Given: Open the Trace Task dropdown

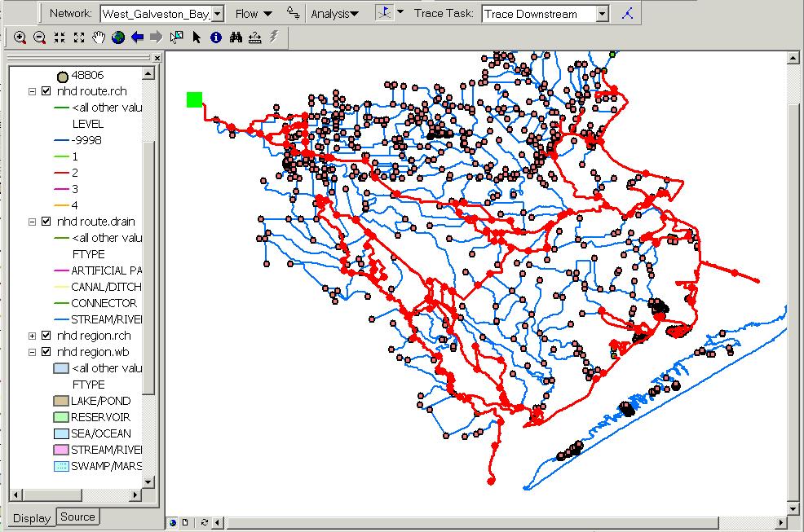Looking at the screenshot, I should 602,14.
